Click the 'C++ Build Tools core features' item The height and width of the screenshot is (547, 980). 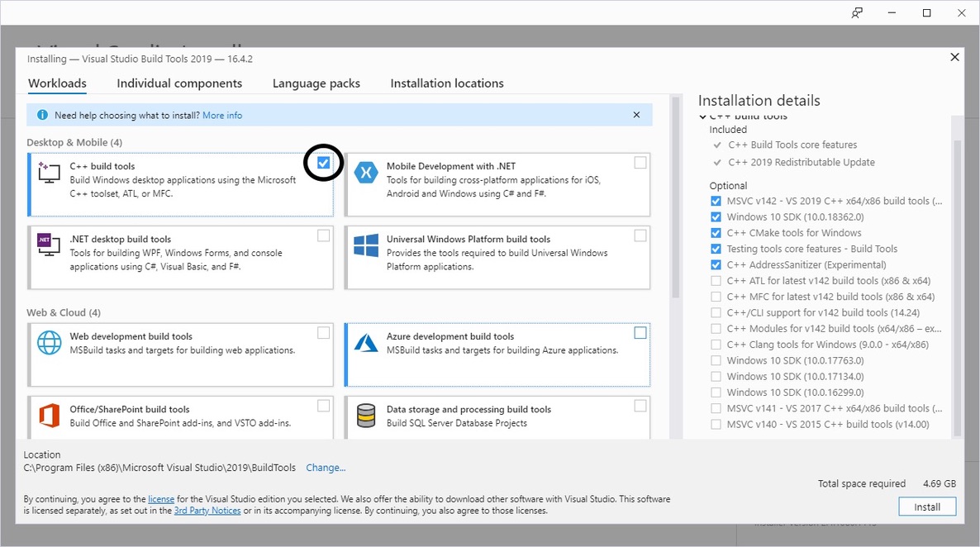pos(792,145)
